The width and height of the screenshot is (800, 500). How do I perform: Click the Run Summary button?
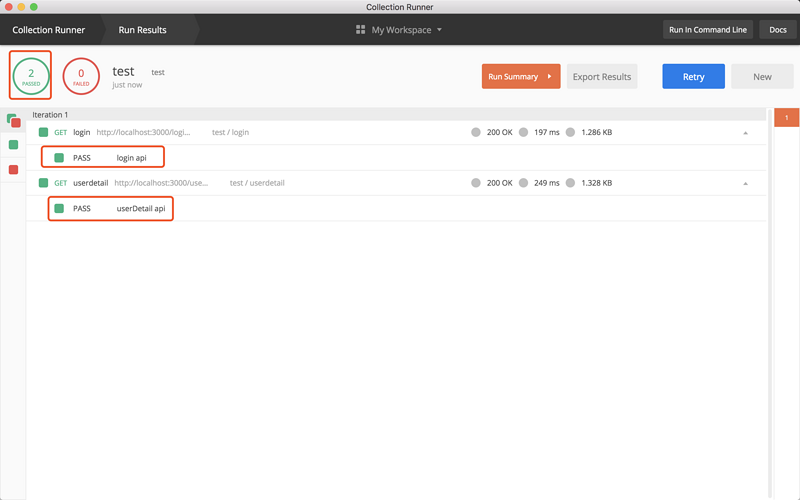point(521,76)
